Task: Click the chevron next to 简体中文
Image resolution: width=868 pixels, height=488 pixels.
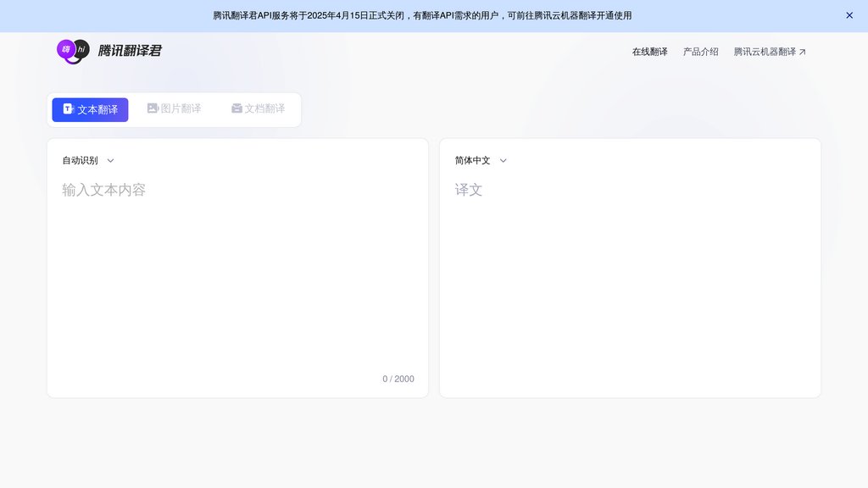Action: tap(504, 160)
